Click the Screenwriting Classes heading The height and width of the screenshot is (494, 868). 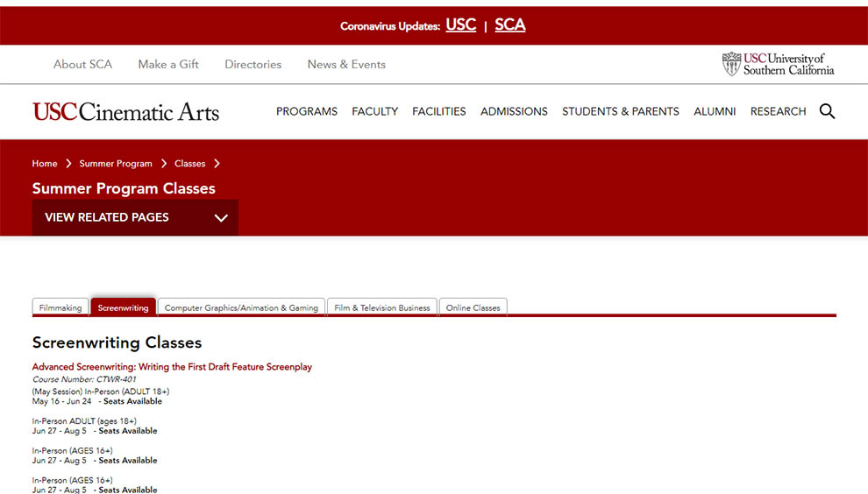[117, 342]
